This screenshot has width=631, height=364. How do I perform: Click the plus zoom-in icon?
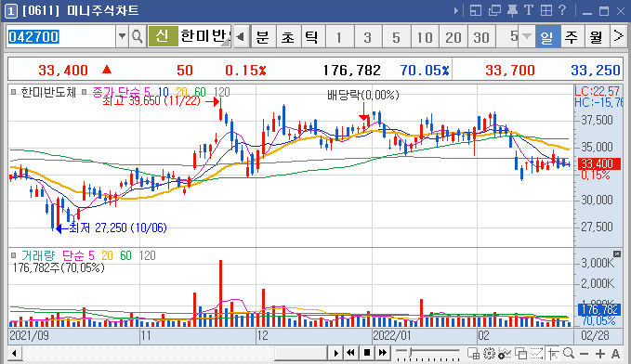click(x=600, y=354)
